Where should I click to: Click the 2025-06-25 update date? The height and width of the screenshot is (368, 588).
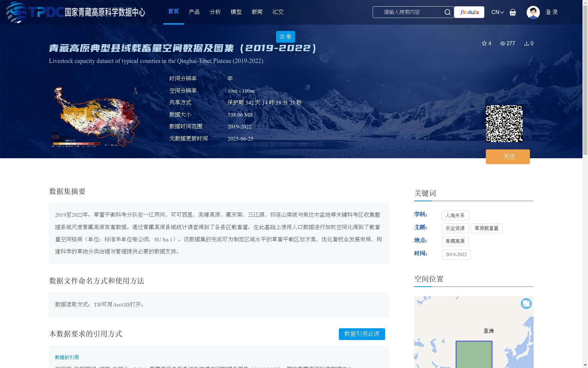click(240, 139)
